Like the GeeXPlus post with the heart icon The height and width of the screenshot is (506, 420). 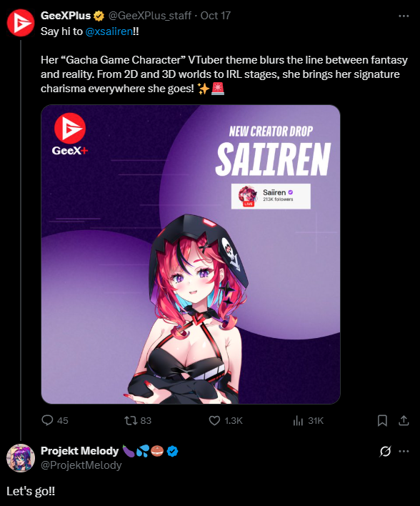tap(214, 420)
